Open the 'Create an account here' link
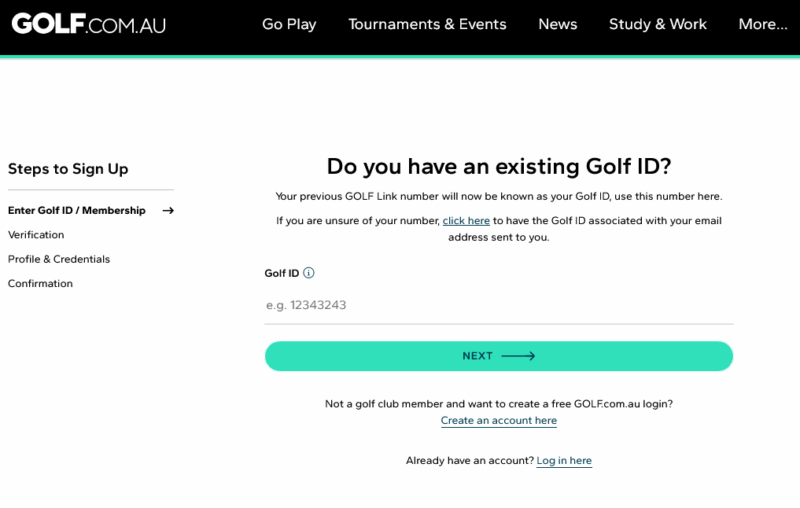 (x=498, y=421)
